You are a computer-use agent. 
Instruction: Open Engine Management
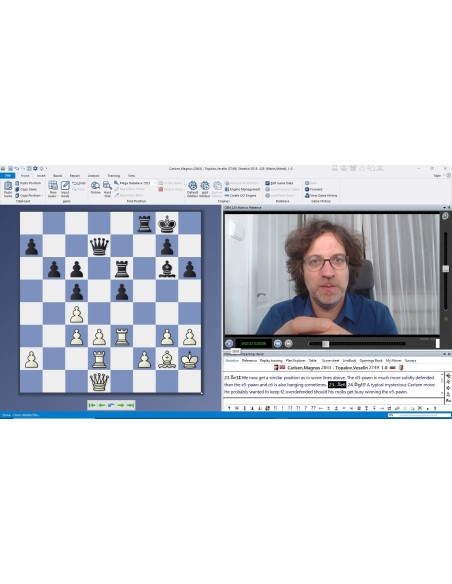point(242,189)
